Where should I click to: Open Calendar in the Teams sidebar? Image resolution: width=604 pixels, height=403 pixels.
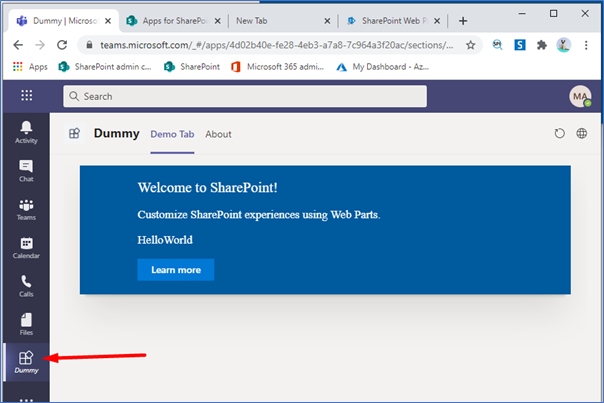click(x=26, y=248)
